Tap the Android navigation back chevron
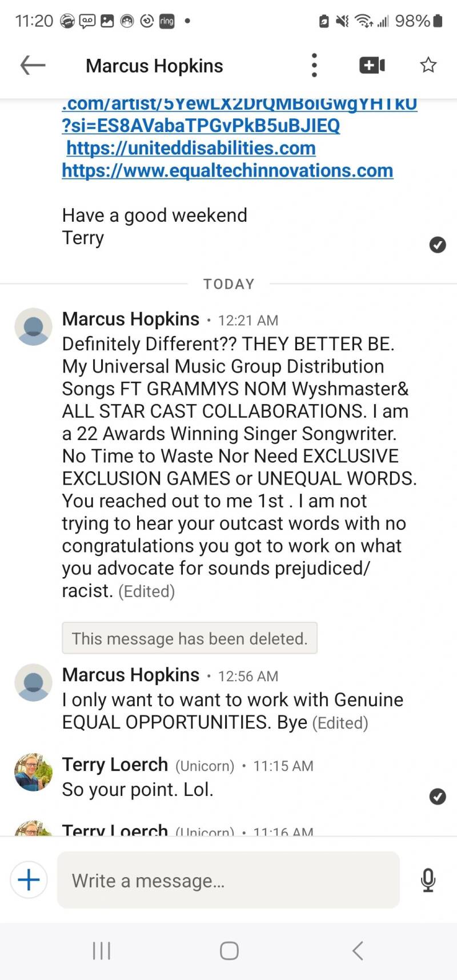Viewport: 457px width, 980px height. (358, 951)
